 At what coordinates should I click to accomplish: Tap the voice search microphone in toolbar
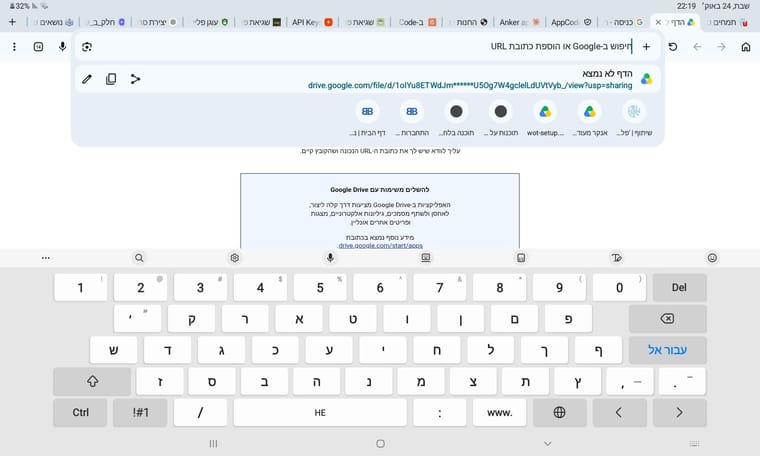point(63,47)
